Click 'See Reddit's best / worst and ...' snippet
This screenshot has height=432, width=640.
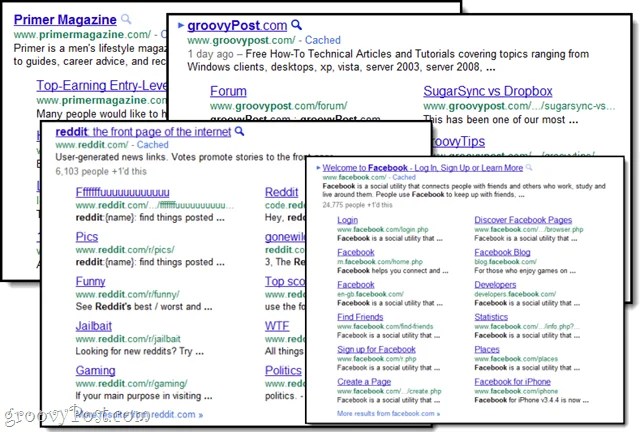point(144,307)
